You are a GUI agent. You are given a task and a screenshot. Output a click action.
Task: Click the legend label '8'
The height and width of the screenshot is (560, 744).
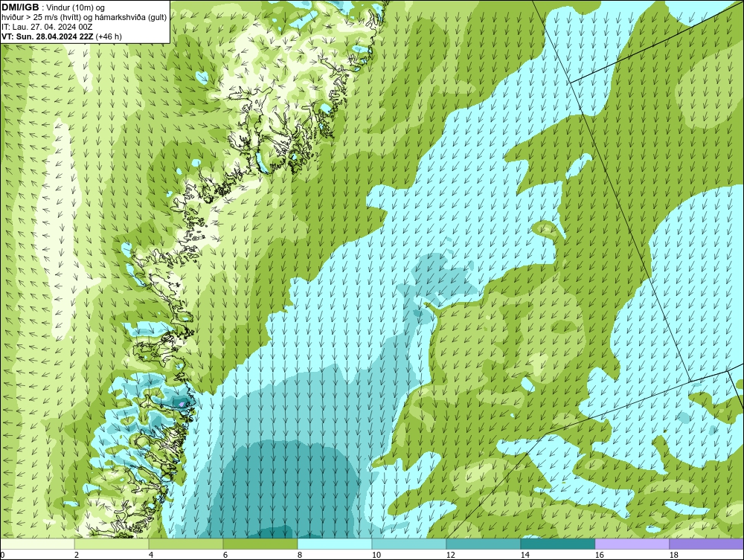tap(299, 555)
